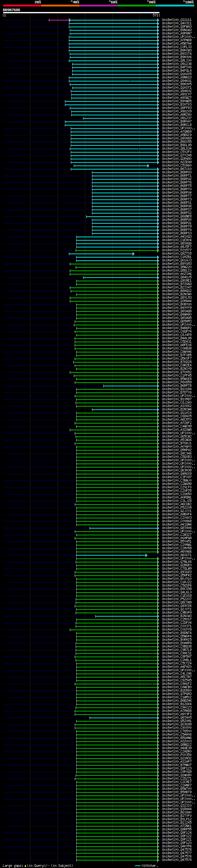Select the UniRef100_Q8YLM3 label
The width and height of the screenshot is (197, 868).
[x=176, y=297]
